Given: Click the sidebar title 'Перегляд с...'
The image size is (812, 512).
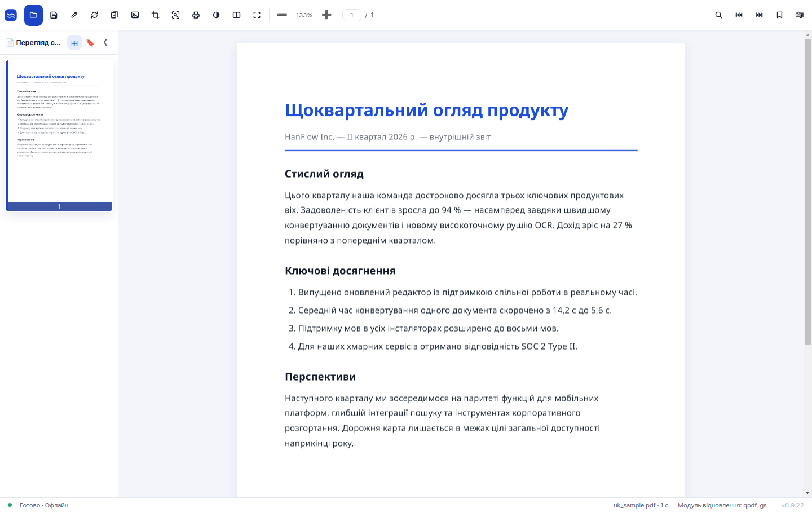Looking at the screenshot, I should pyautogui.click(x=38, y=42).
